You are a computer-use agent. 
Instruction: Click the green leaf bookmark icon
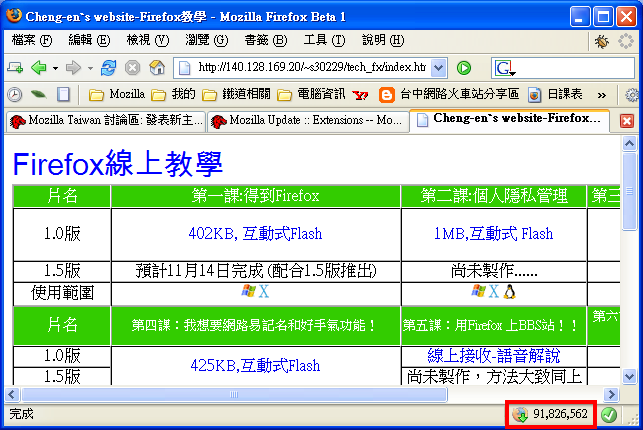(x=39, y=95)
